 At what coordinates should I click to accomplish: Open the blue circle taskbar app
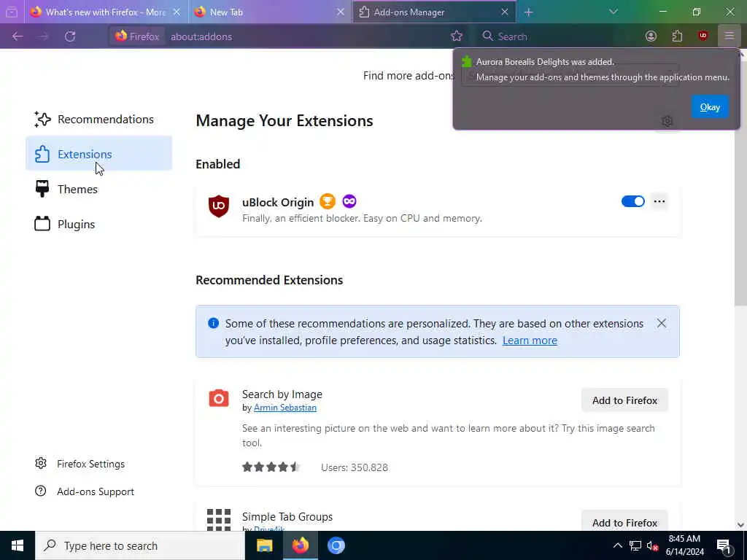336,545
